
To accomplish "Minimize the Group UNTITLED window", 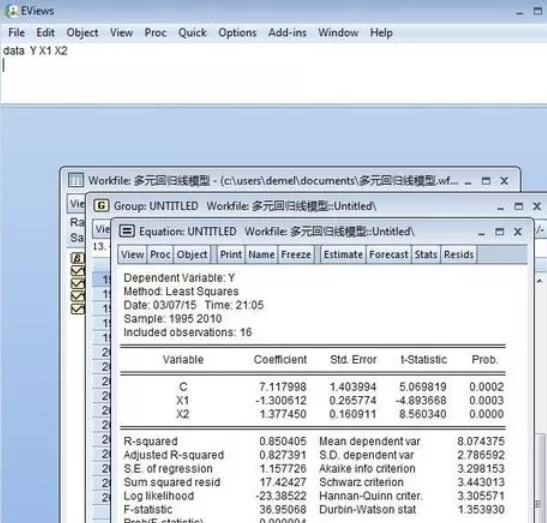I will tap(501, 207).
